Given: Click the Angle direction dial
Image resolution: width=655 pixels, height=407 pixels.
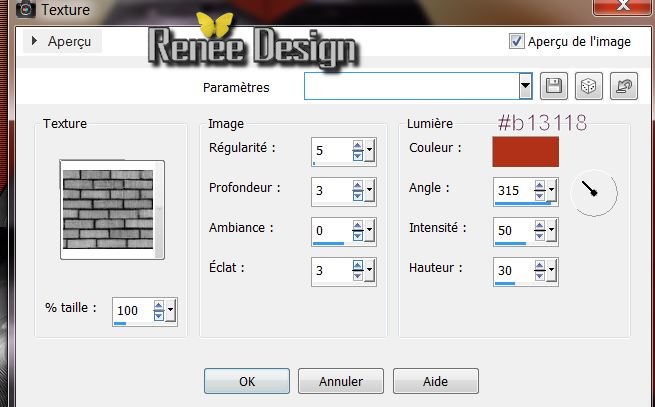Looking at the screenshot, I should pos(594,193).
